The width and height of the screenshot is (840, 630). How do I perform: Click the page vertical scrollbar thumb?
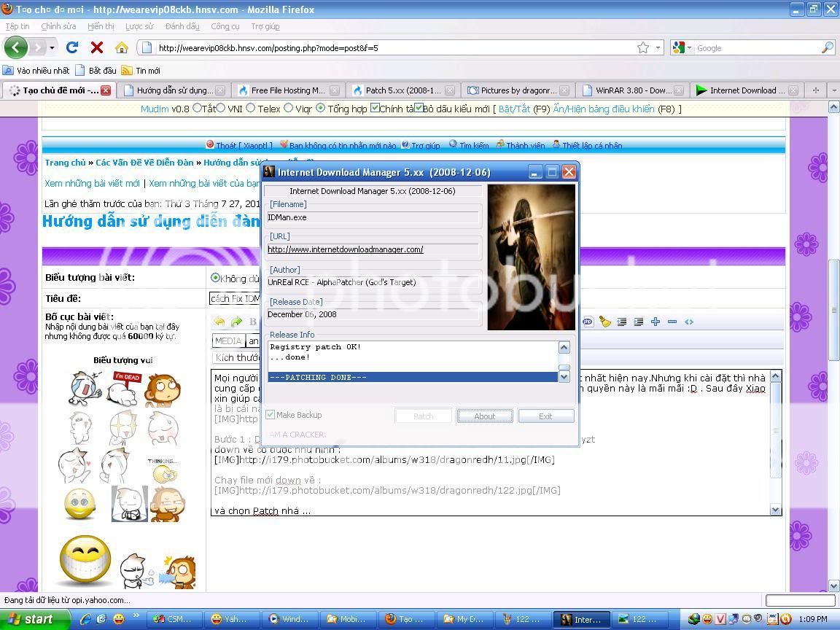(x=833, y=311)
